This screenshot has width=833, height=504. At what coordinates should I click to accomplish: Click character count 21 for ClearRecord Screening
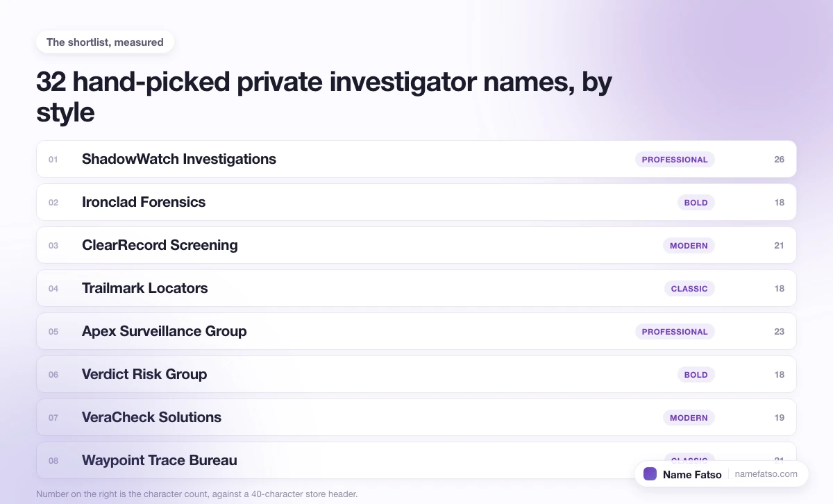[x=779, y=246]
